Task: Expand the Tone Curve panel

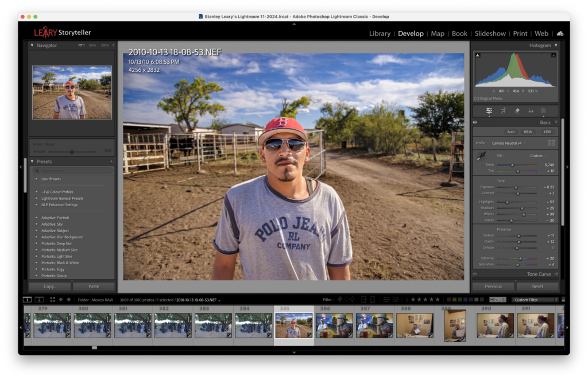Action: pyautogui.click(x=556, y=274)
